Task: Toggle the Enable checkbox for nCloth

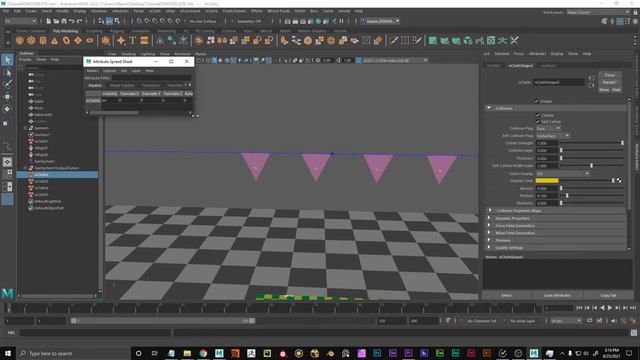Action: [537, 101]
